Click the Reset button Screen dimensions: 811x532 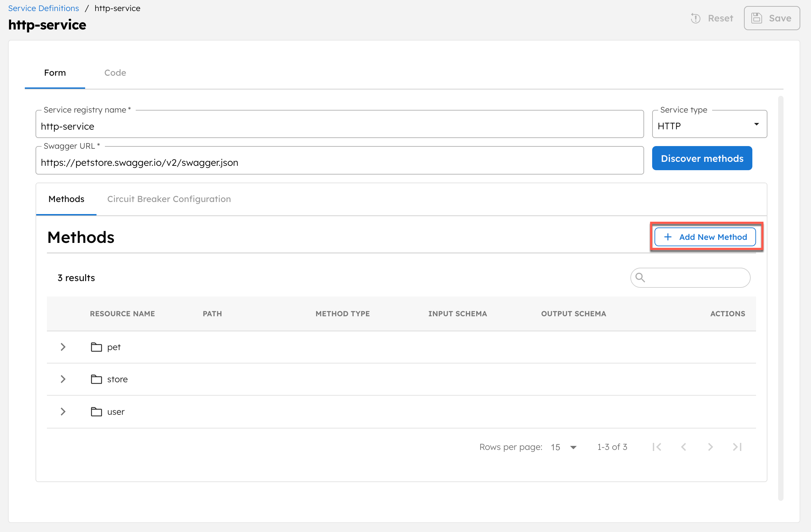(712, 18)
